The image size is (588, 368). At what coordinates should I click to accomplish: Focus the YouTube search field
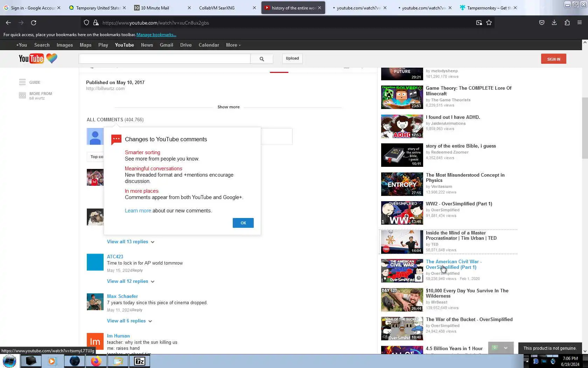coord(164,59)
